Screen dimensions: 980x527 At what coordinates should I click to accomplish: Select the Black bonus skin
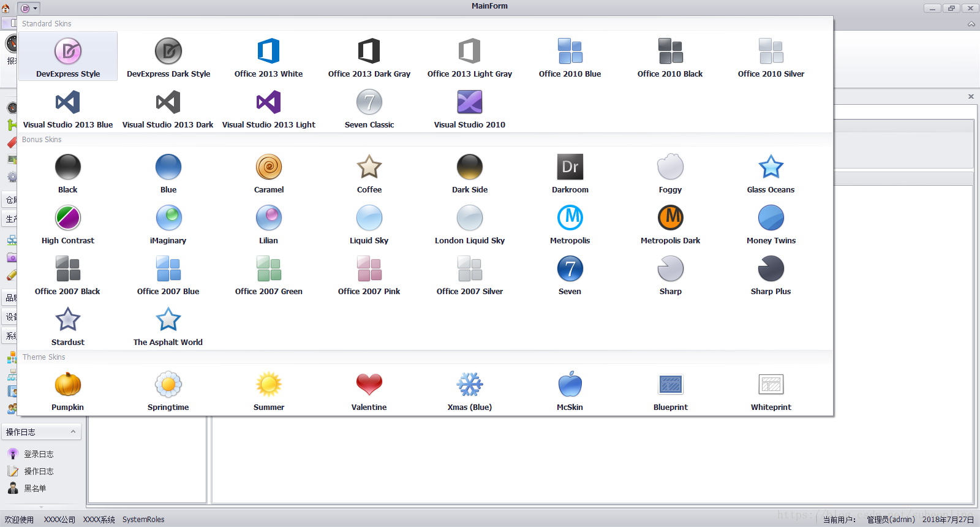click(68, 172)
